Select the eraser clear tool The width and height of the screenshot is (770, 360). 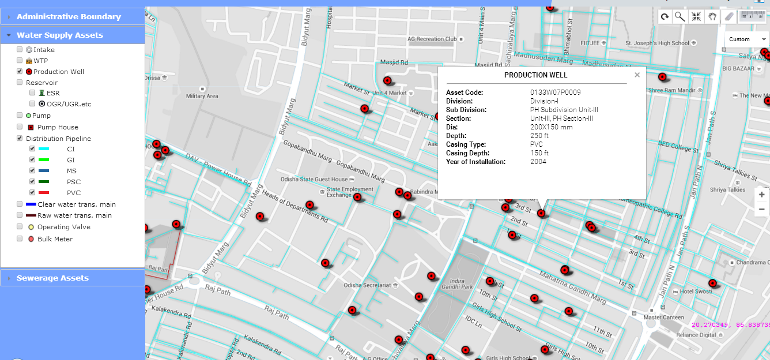[728, 17]
